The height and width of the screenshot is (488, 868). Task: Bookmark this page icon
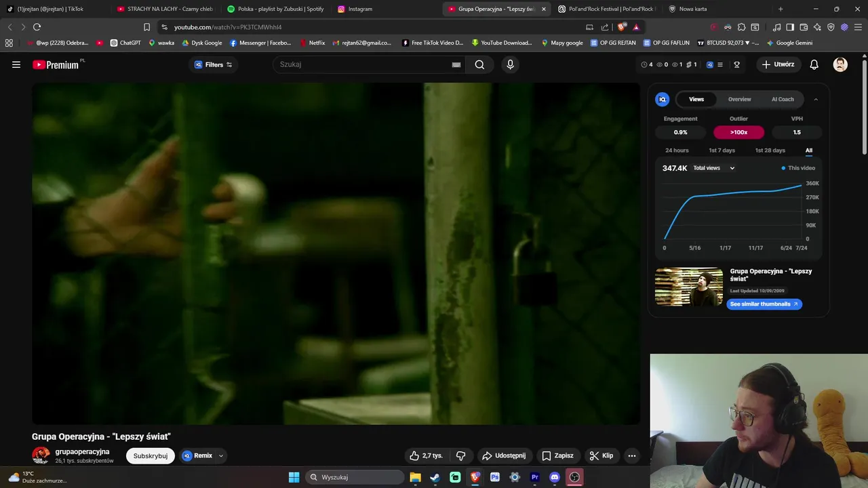point(146,27)
